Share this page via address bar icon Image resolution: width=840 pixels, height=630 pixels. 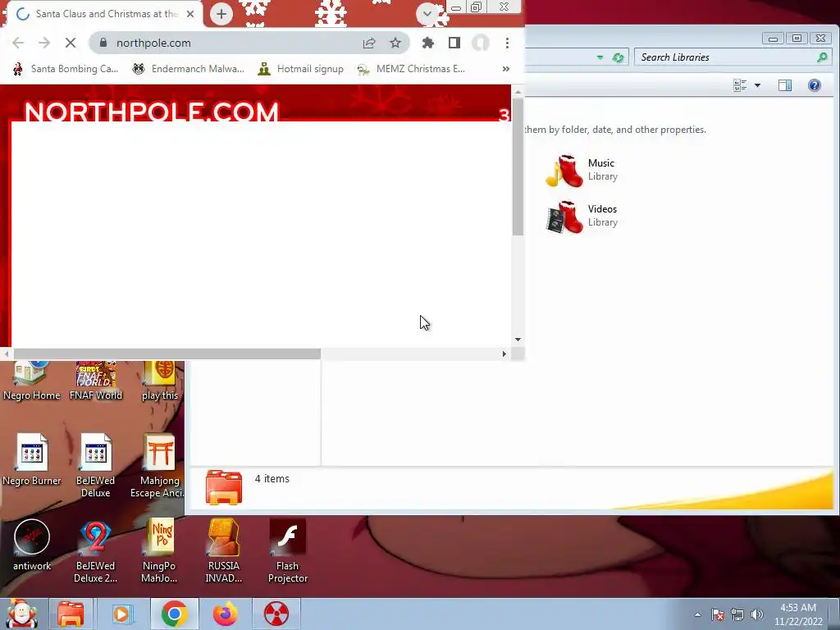click(369, 43)
